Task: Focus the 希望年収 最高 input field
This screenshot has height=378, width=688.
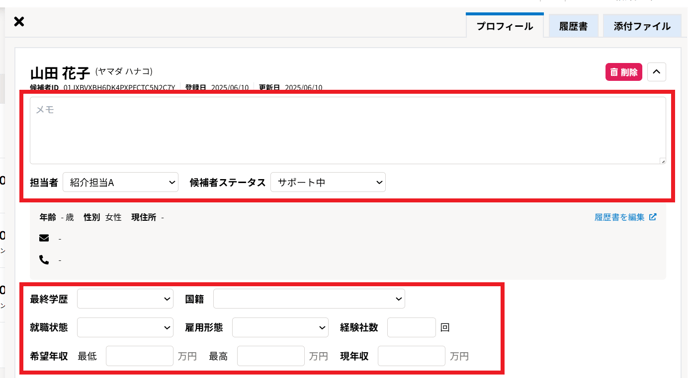Action: (x=271, y=356)
